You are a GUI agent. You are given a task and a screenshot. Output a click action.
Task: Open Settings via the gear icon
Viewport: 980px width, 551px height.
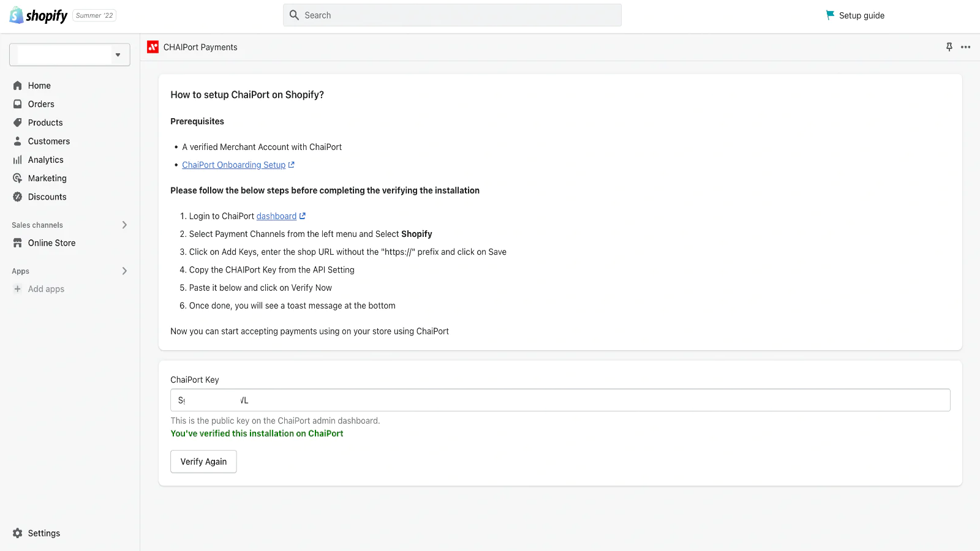point(18,533)
